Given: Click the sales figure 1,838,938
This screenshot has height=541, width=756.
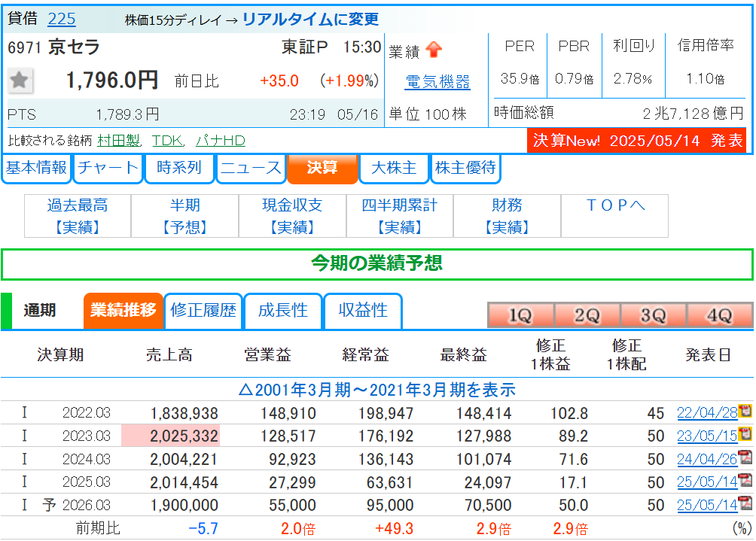Looking at the screenshot, I should (184, 413).
